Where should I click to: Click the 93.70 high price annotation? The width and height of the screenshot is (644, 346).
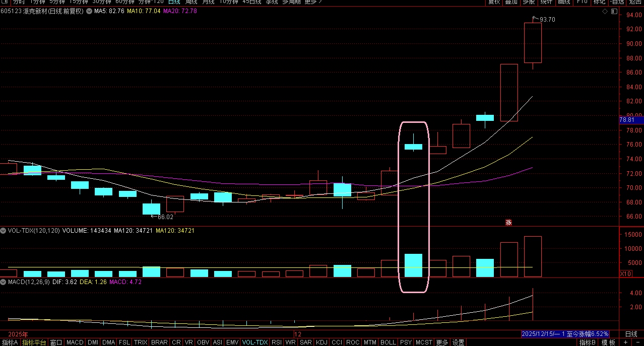coord(547,20)
